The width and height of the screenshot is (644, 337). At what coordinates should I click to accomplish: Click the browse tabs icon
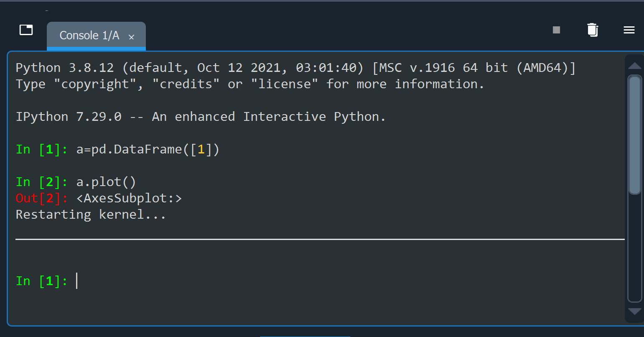[26, 30]
